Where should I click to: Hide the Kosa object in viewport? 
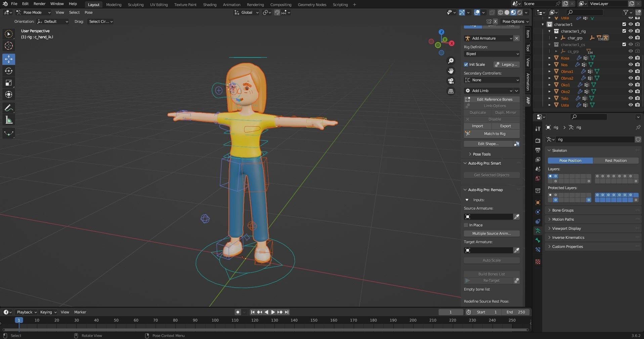tap(631, 58)
